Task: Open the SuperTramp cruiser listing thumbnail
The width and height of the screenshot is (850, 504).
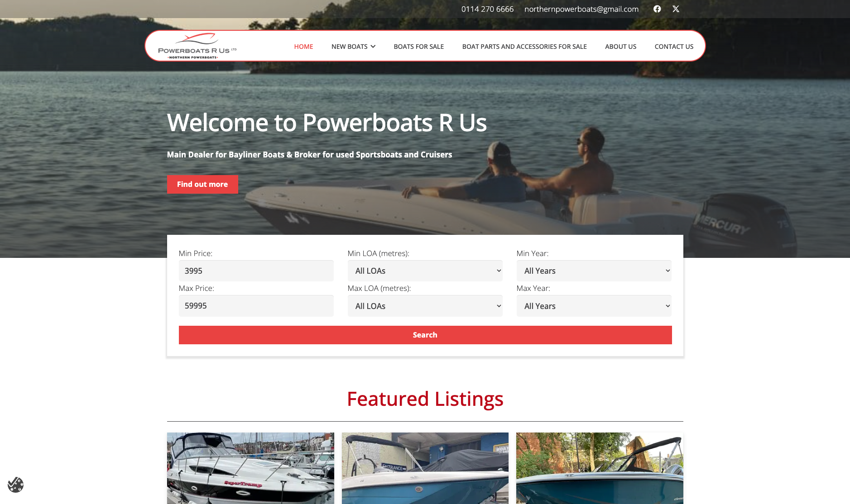Action: (x=250, y=468)
